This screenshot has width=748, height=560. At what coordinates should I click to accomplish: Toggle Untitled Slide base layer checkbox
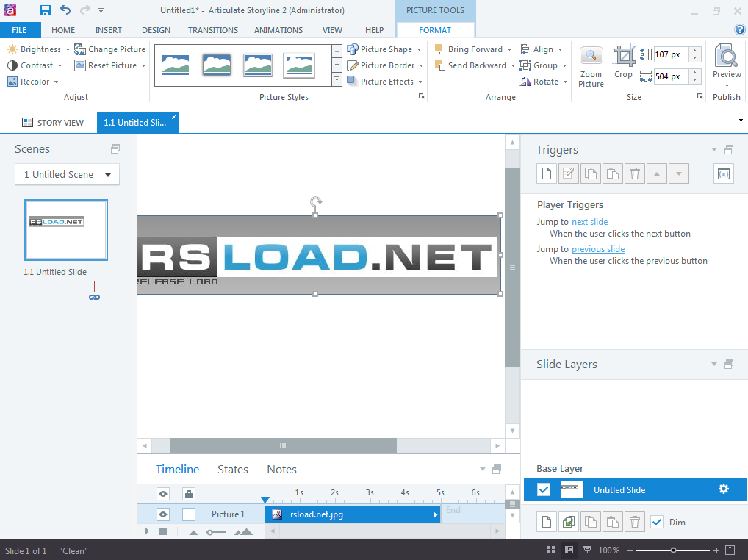pyautogui.click(x=544, y=489)
